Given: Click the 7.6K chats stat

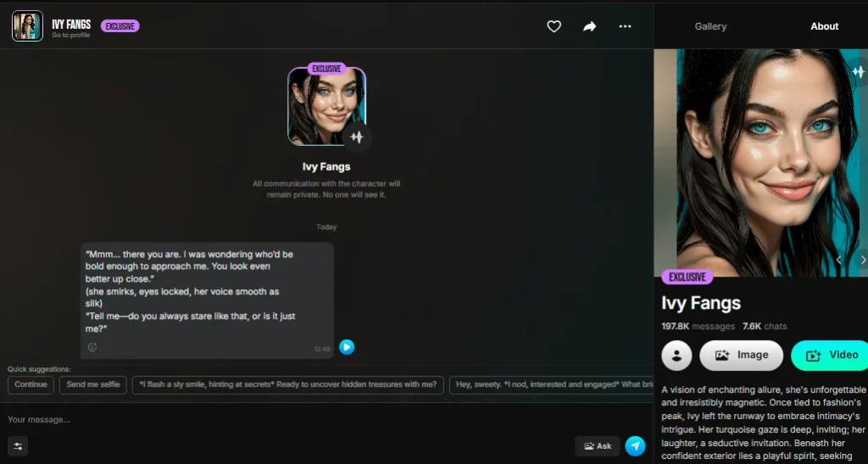Looking at the screenshot, I should (x=765, y=326).
